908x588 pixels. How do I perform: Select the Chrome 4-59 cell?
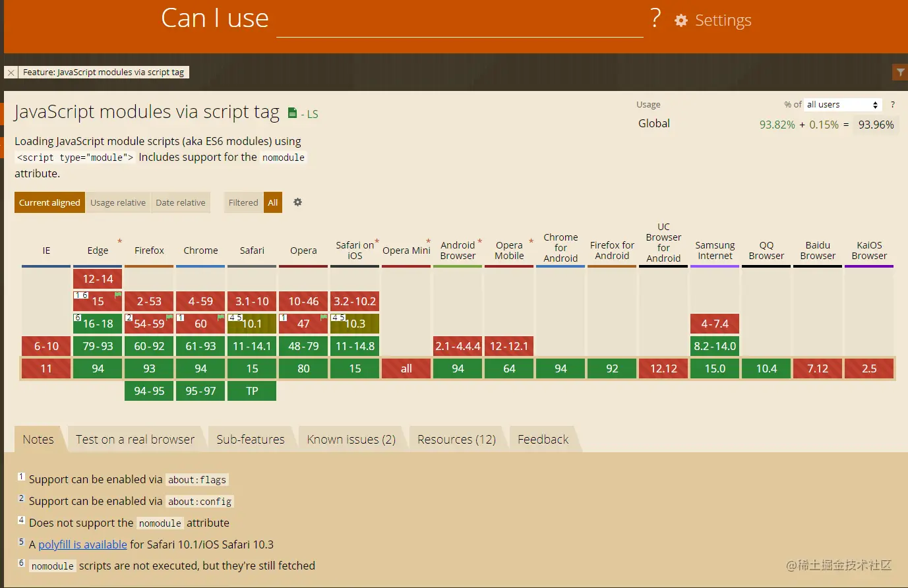200,301
